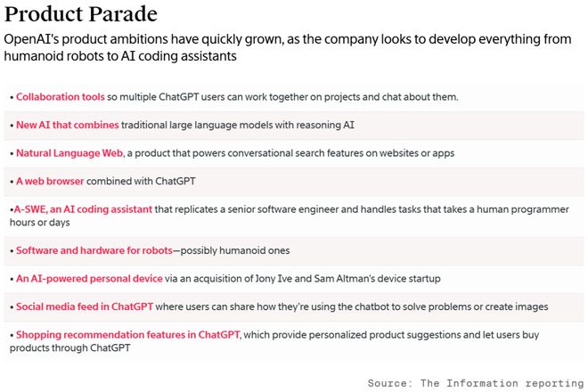This screenshot has width=588, height=392.
Task: Select Shopping recommendation features in ChatGPT
Action: (128, 335)
